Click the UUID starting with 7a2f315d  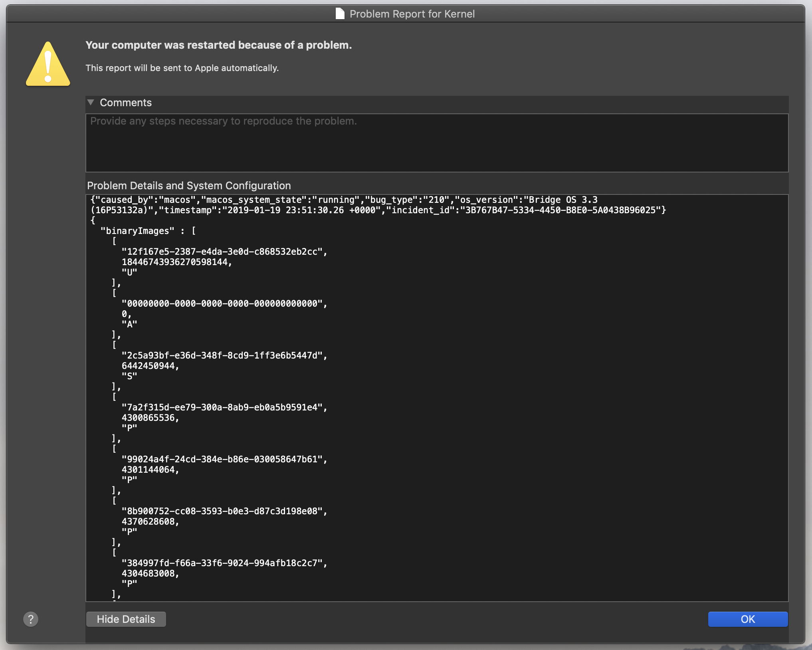click(224, 407)
